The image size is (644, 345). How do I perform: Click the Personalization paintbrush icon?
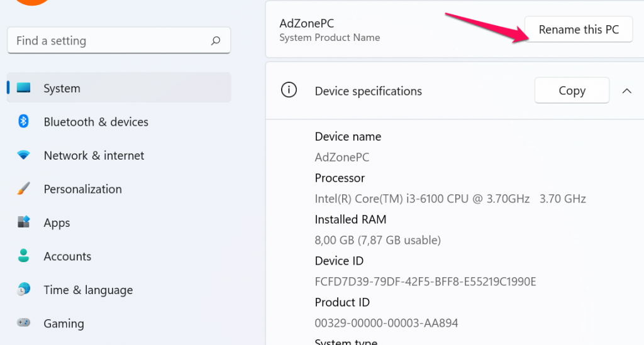pyautogui.click(x=23, y=189)
